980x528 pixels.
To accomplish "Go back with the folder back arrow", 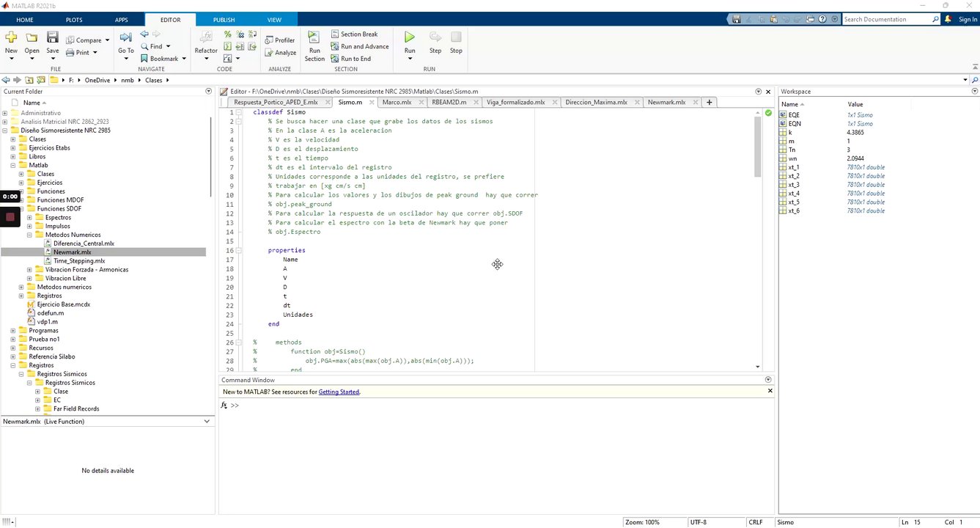I will [6, 80].
